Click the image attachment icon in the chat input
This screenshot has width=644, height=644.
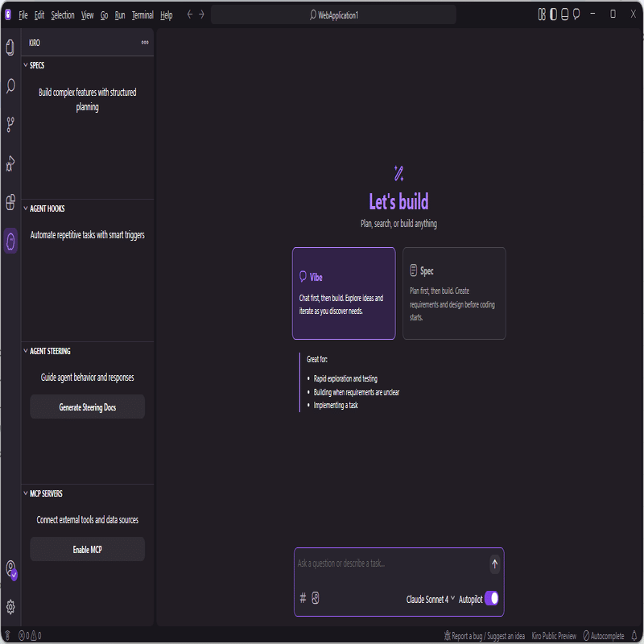tap(316, 598)
